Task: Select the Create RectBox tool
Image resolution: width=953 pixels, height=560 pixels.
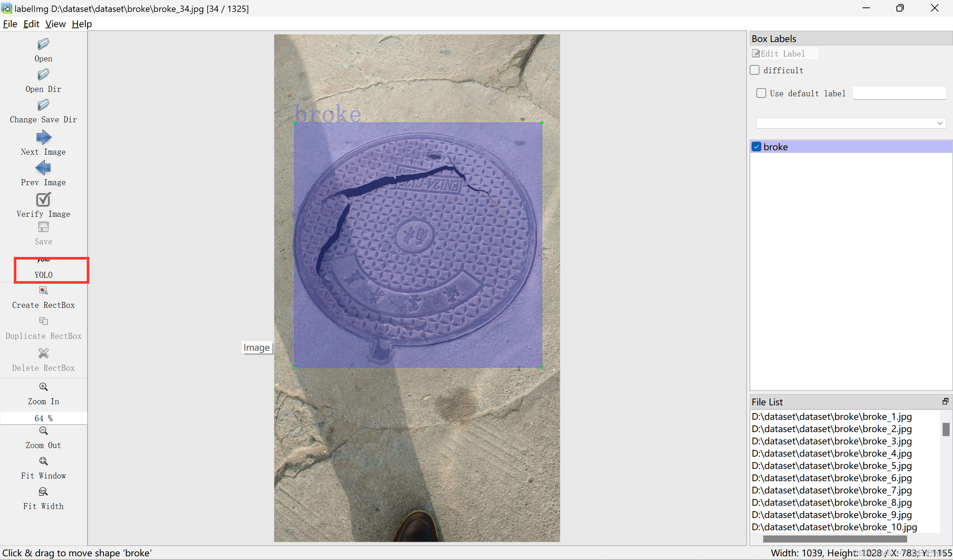Action: click(43, 290)
